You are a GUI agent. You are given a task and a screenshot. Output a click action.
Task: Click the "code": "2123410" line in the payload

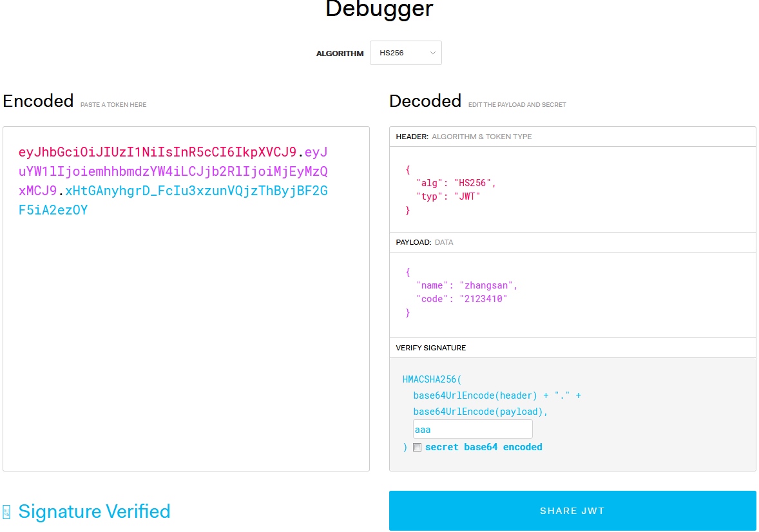click(461, 299)
